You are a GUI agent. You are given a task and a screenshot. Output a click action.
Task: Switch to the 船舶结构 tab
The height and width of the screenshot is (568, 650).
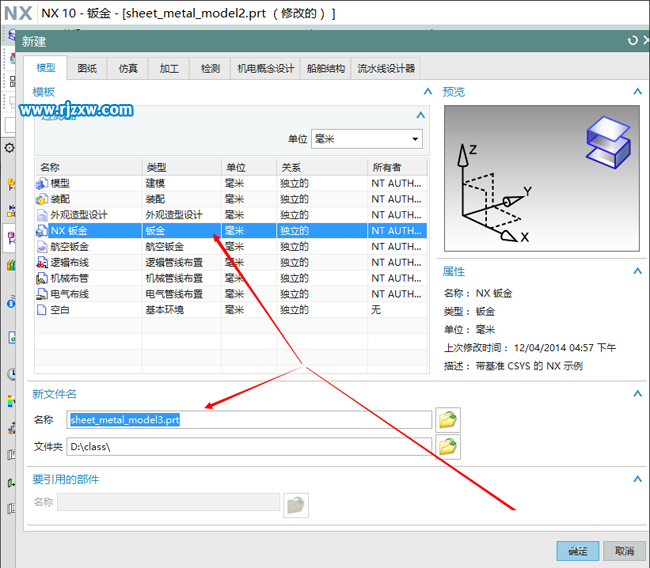[x=326, y=68]
